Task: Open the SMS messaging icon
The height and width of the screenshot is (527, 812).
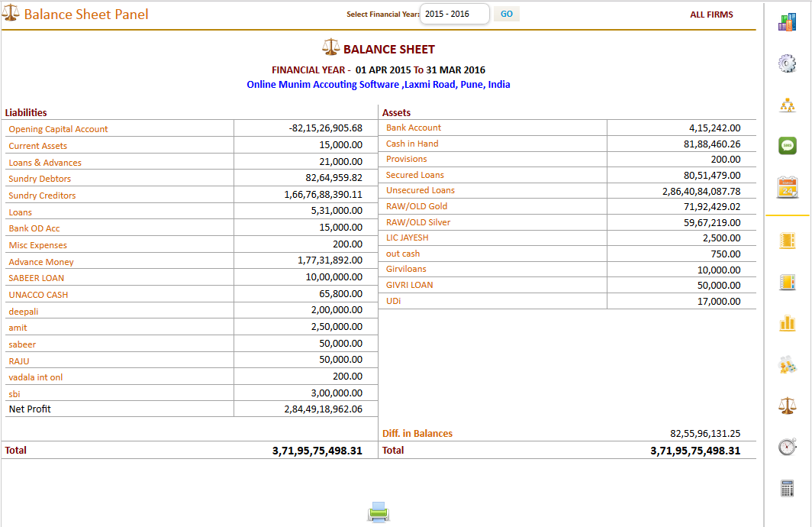Action: point(787,145)
